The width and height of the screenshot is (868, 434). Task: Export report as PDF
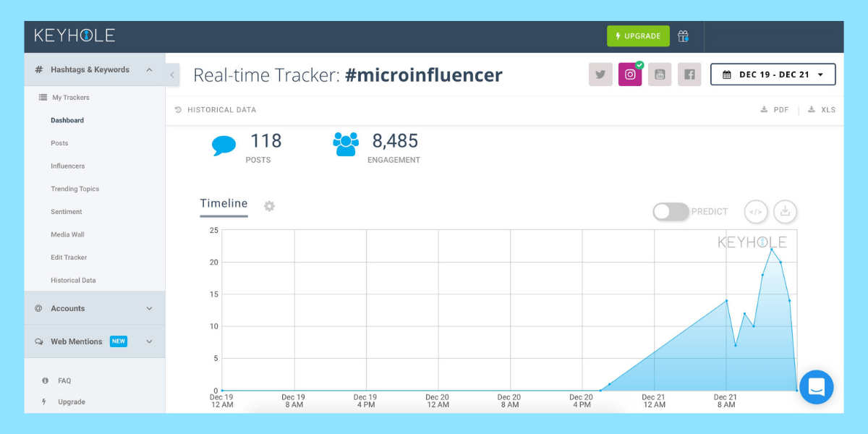[775, 110]
